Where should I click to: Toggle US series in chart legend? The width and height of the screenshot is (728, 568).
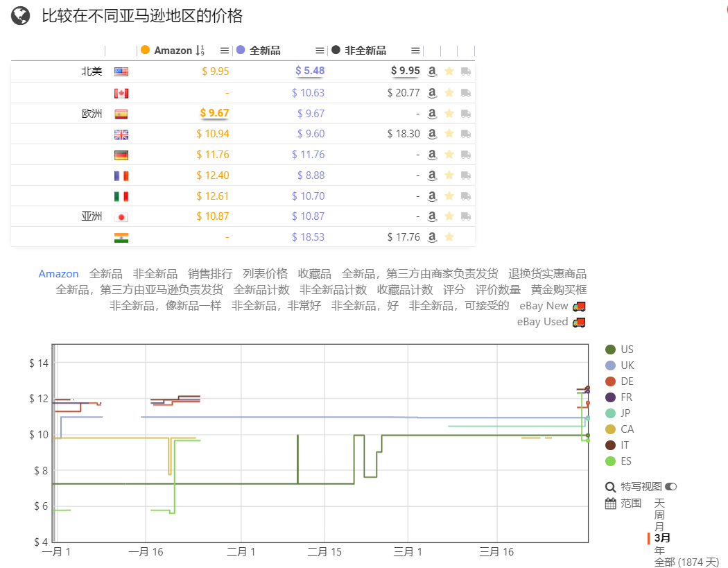619,350
